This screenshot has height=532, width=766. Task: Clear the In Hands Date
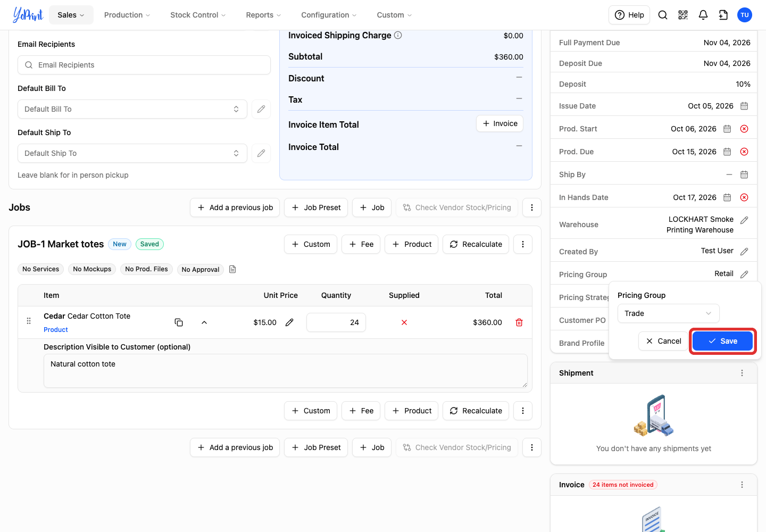click(x=744, y=197)
